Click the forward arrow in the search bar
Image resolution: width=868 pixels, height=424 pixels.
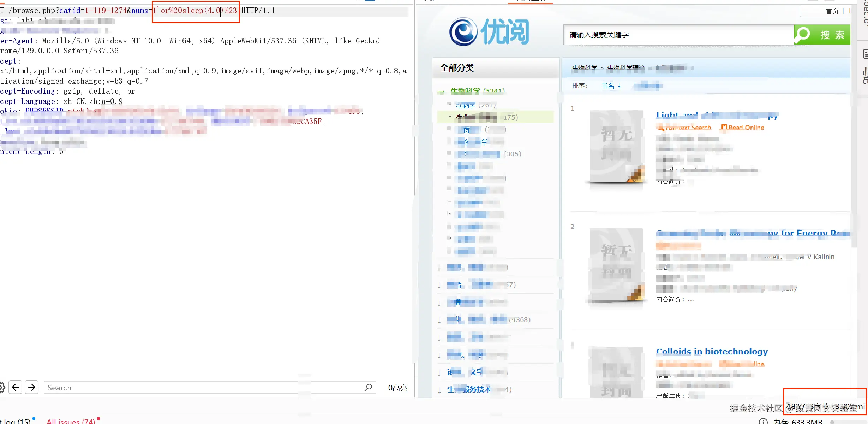tap(32, 387)
